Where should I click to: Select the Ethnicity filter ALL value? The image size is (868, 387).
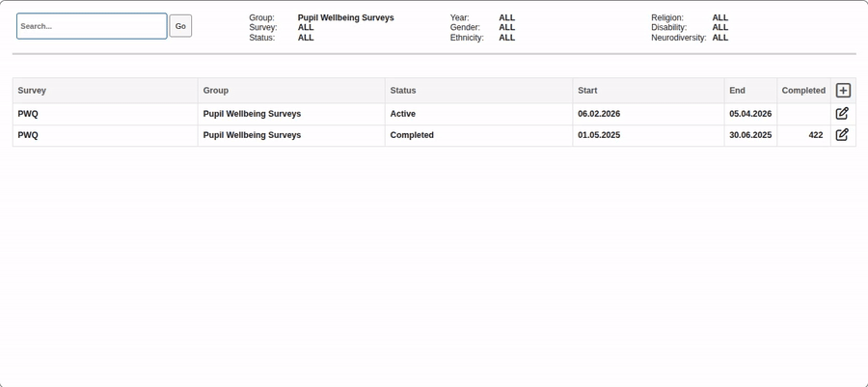click(506, 38)
